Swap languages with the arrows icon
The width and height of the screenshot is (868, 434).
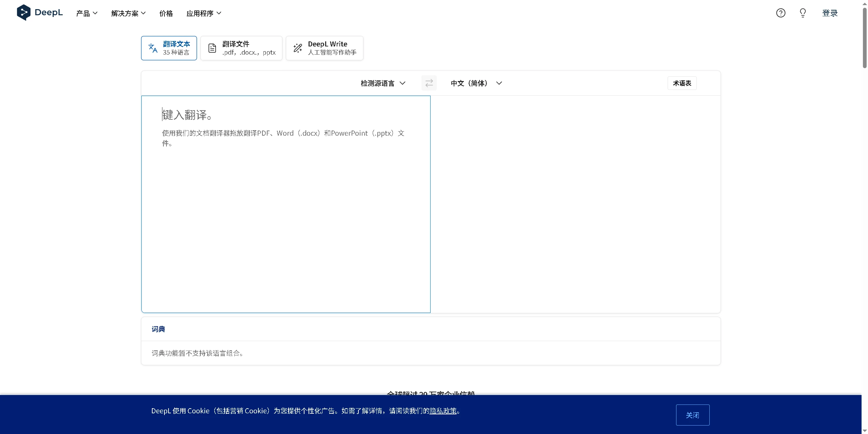(x=429, y=83)
